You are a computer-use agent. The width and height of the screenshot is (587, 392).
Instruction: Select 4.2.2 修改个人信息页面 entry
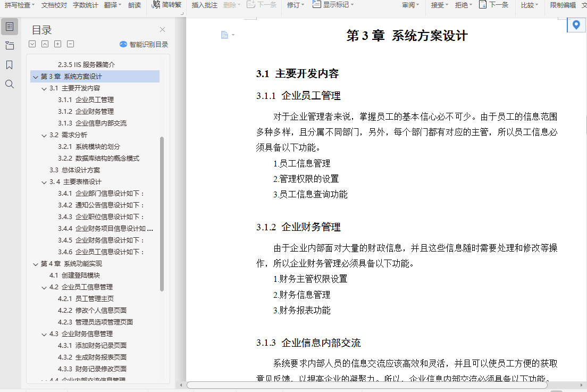[92, 311]
